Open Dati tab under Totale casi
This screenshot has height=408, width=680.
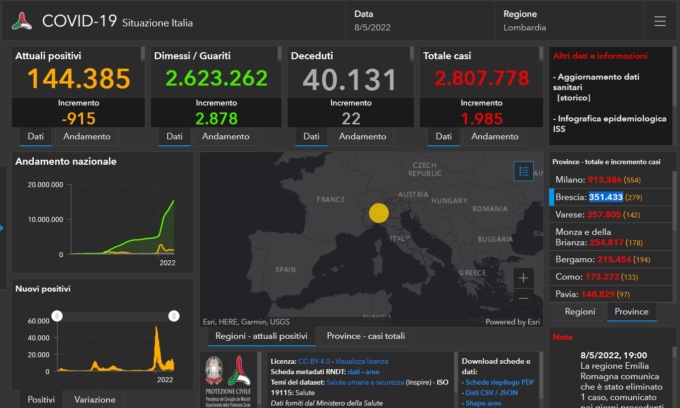(x=444, y=136)
